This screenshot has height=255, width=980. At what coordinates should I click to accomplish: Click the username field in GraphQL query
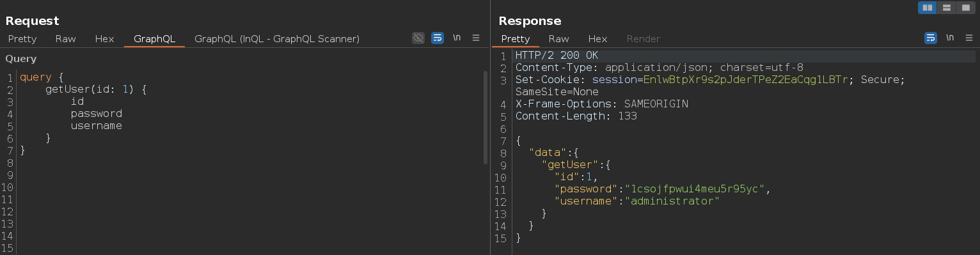(x=97, y=126)
